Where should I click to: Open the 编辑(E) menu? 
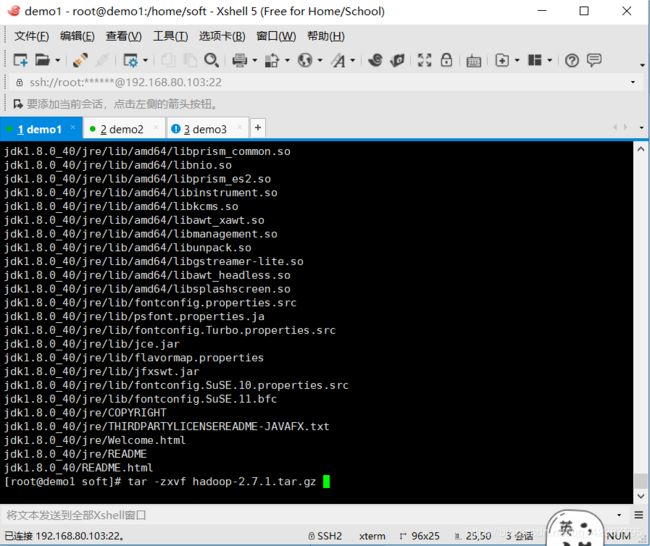coord(77,36)
